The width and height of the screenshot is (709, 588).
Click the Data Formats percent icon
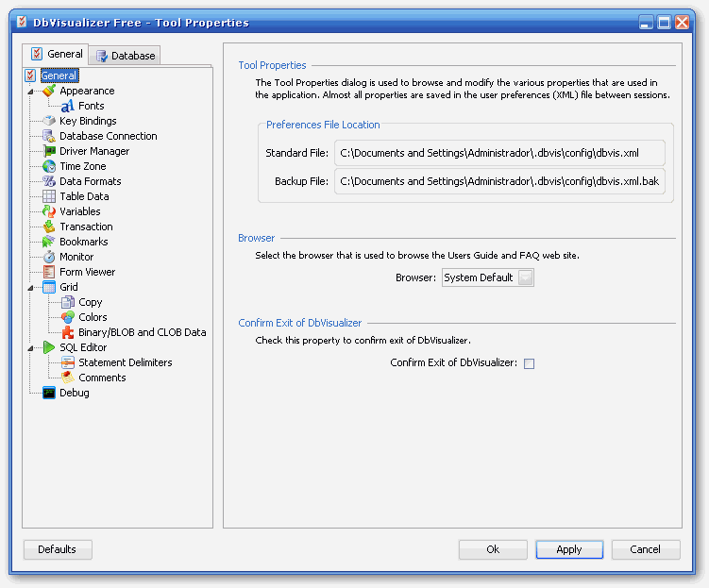[49, 181]
